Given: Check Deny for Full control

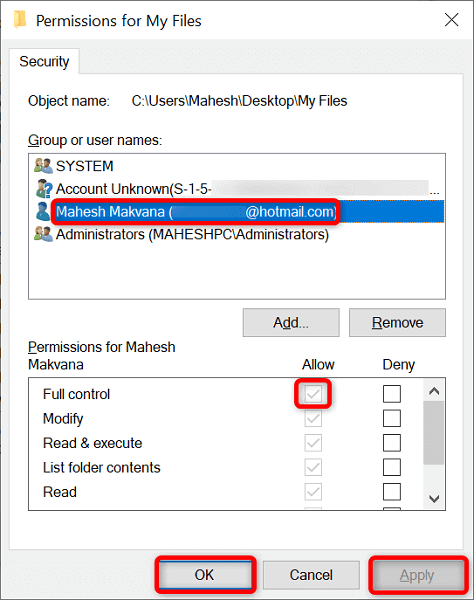Looking at the screenshot, I should (x=392, y=394).
